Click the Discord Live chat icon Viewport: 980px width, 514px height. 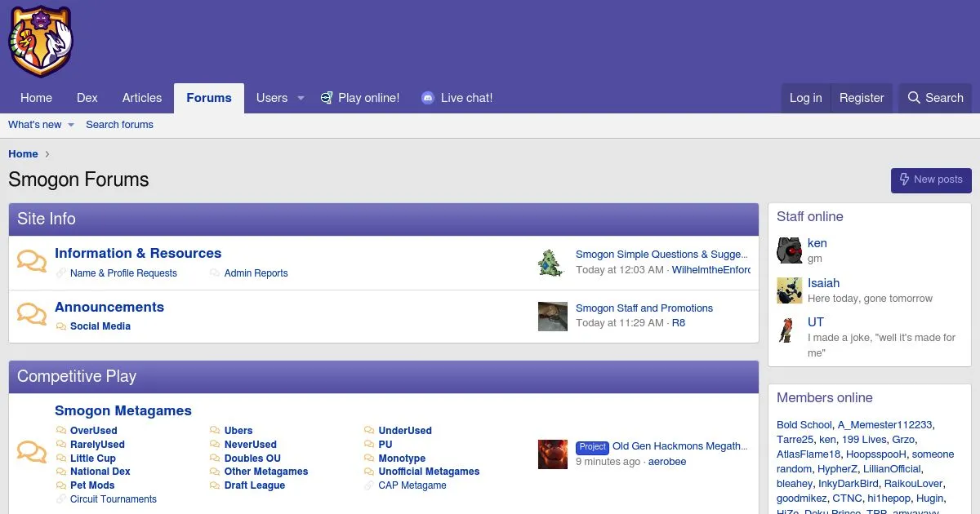pos(428,98)
